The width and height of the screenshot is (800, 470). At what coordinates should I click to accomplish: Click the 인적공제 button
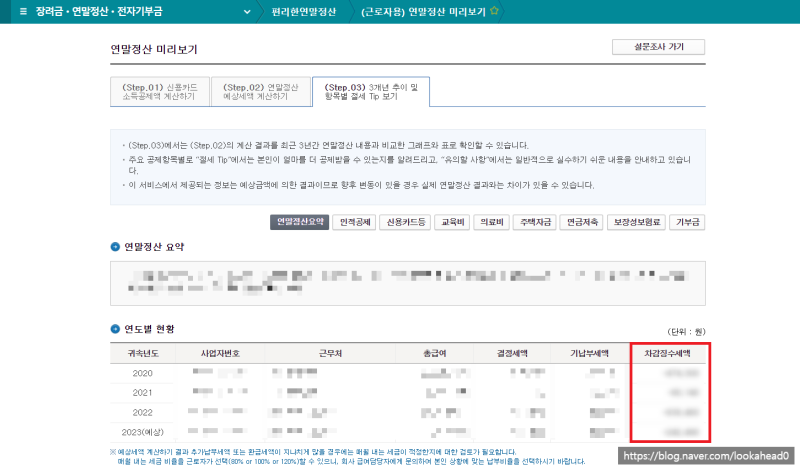[x=355, y=222]
